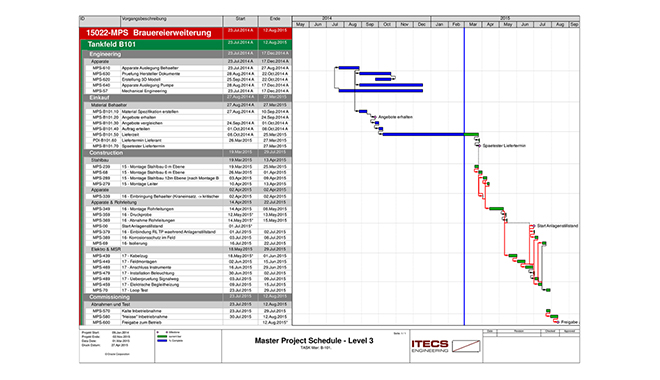Click the blue vertical data date line
The height and width of the screenshot is (380, 660).
click(x=464, y=177)
